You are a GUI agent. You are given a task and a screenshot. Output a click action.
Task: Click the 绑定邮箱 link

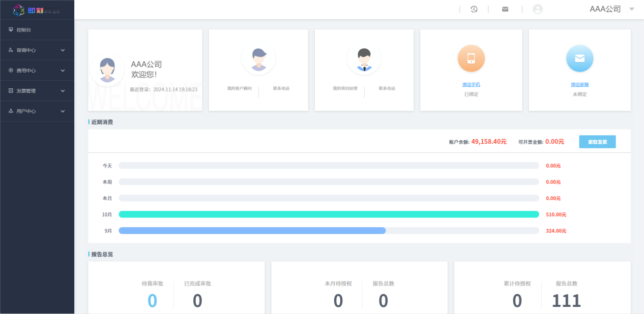pos(579,84)
